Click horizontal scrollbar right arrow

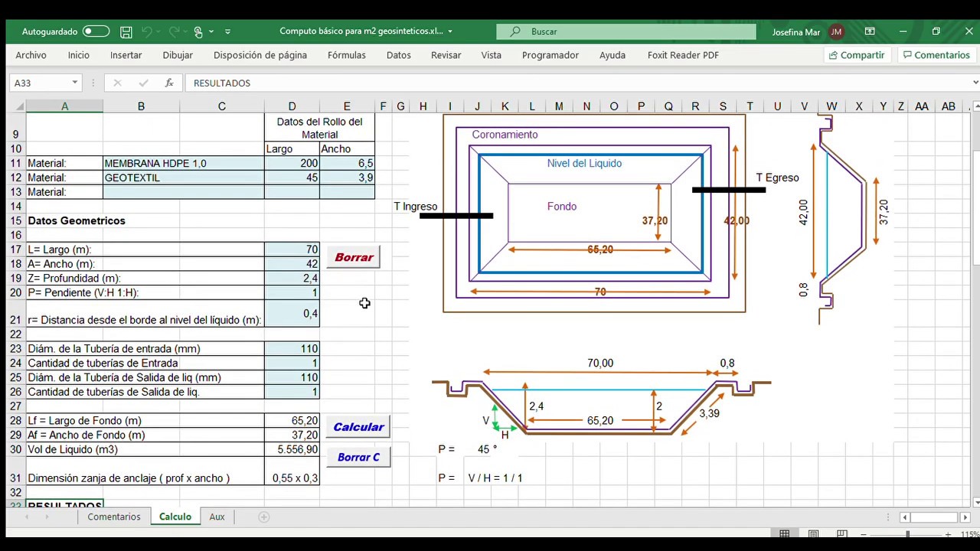tap(965, 517)
